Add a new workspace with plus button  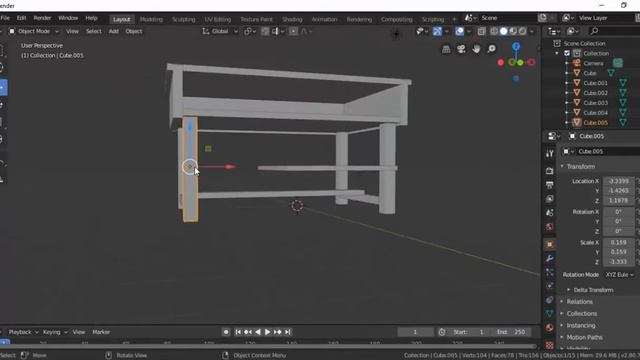pos(454,19)
